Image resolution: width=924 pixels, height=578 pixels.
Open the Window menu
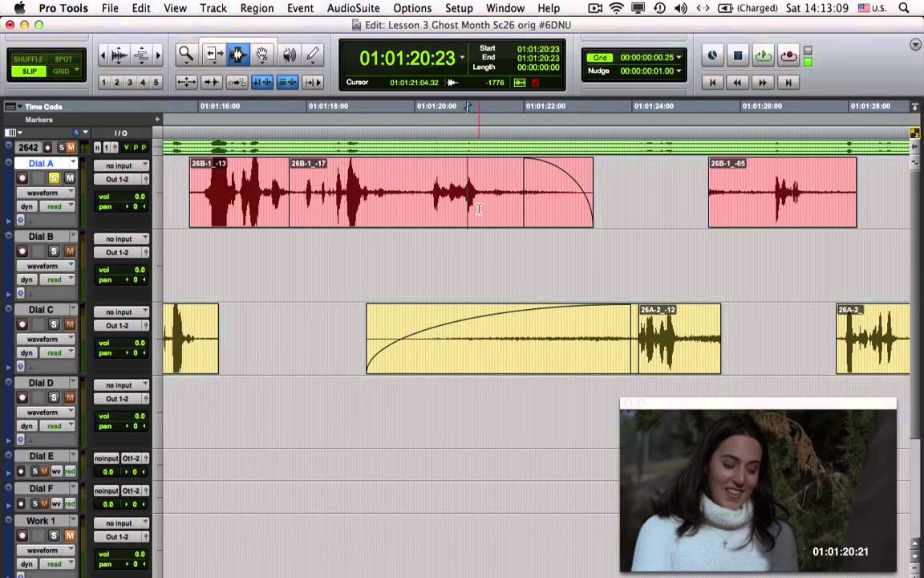pos(505,8)
